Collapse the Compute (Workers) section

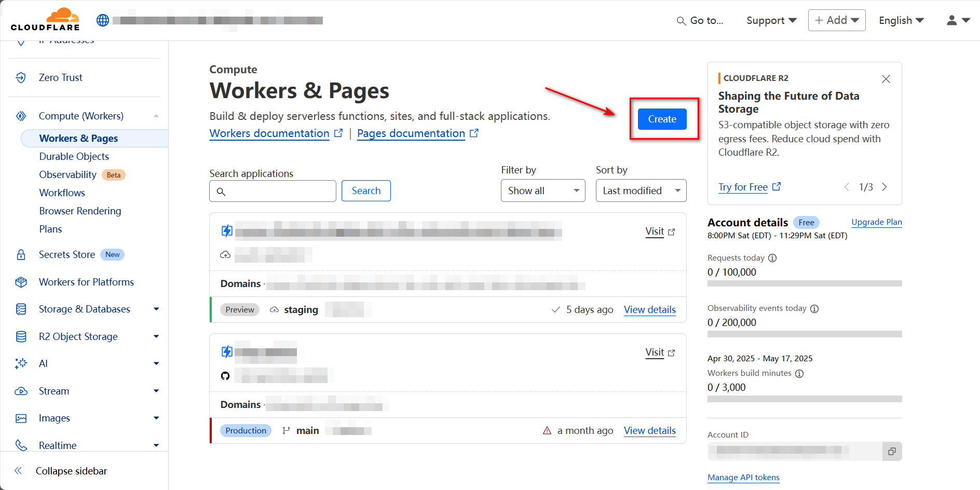pyautogui.click(x=156, y=116)
